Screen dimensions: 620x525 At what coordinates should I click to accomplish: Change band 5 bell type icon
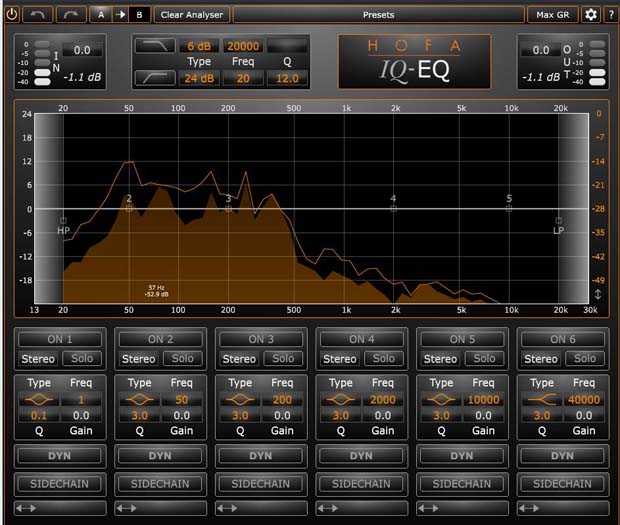click(441, 400)
